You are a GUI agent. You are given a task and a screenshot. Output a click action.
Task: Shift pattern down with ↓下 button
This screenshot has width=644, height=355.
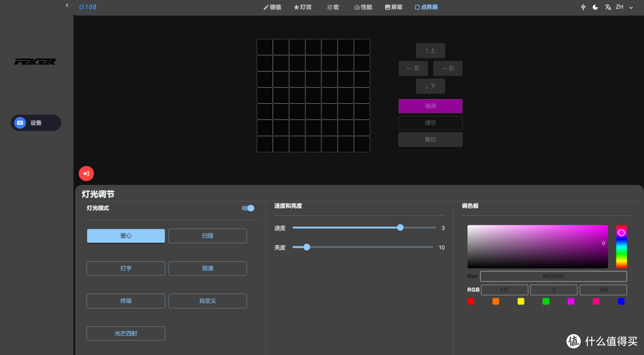click(x=431, y=87)
